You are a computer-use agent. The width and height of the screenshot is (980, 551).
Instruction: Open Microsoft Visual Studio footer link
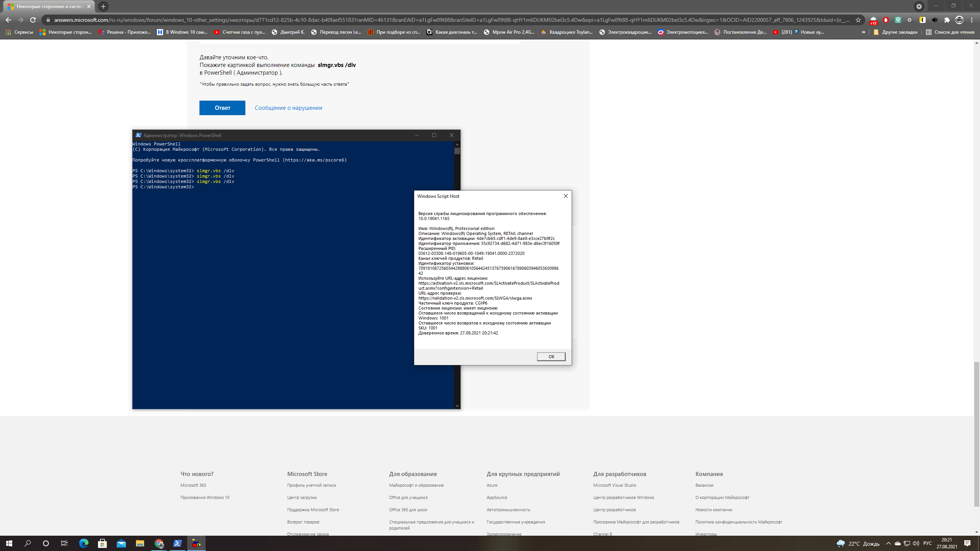coord(615,485)
